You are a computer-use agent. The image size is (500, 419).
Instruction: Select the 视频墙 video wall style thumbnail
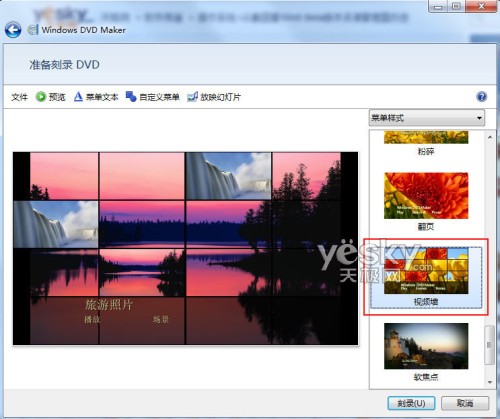pyautogui.click(x=426, y=271)
